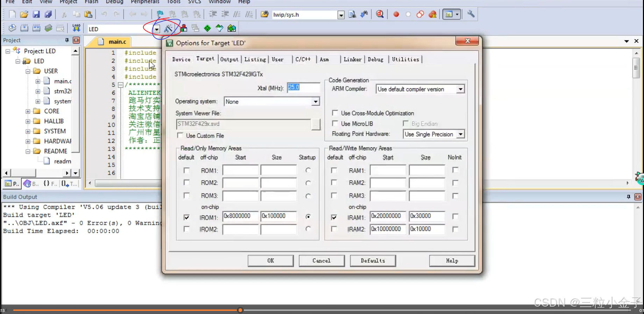Open Utilities tab
The image size is (644, 314).
point(405,59)
